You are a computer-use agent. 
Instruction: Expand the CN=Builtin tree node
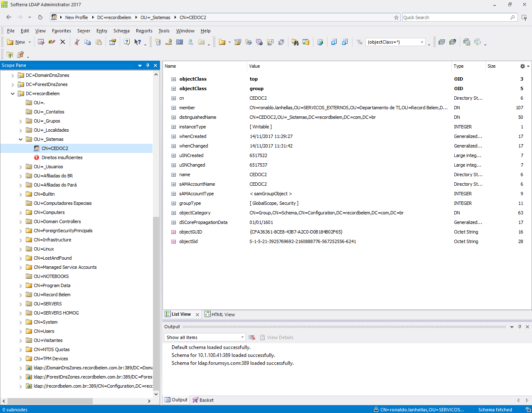tap(21, 194)
